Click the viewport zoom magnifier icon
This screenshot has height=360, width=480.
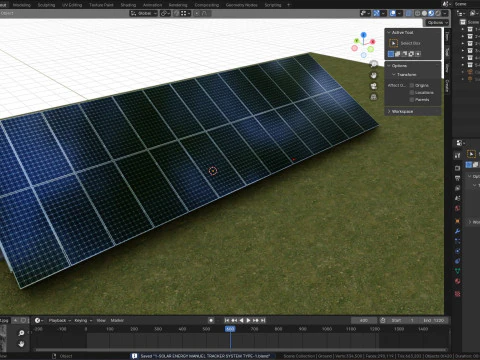click(374, 64)
